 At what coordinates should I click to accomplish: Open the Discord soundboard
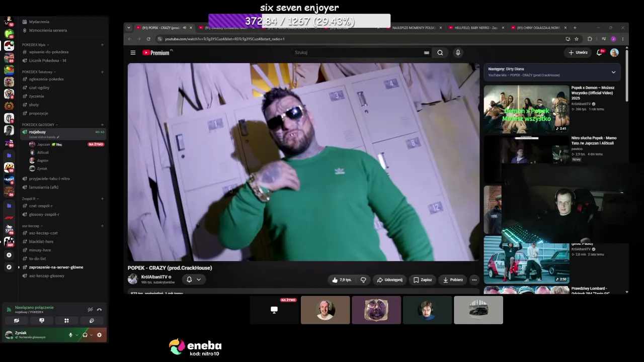pos(92,320)
